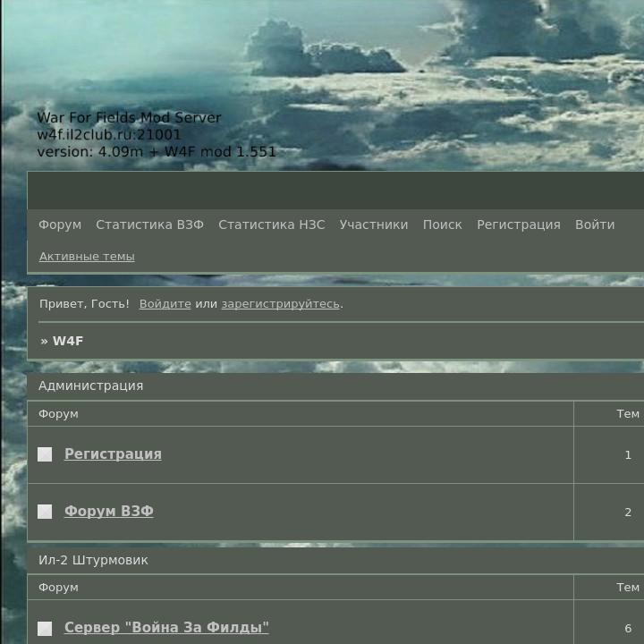
Task: Click the status icon beside the Регистрация forum
Action: point(45,454)
